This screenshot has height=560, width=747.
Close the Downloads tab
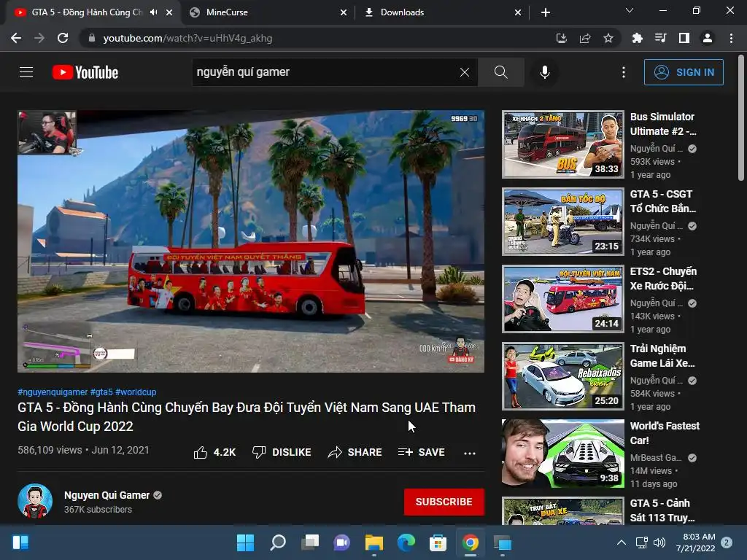tap(518, 12)
